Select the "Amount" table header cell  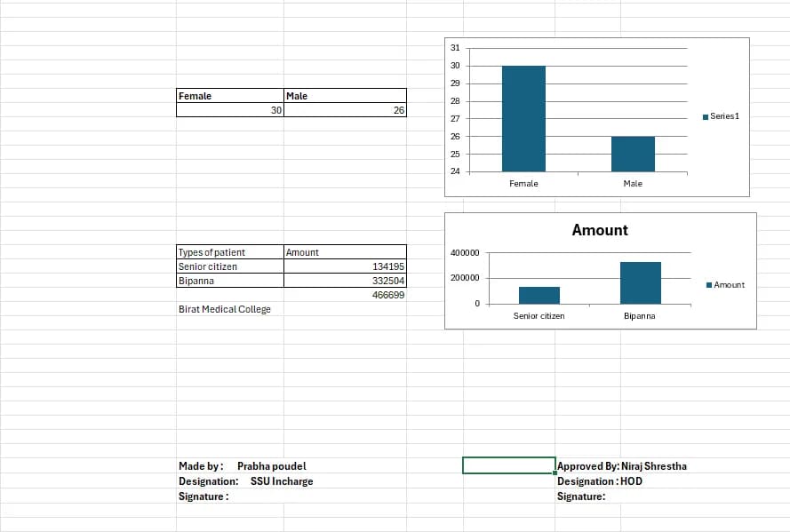[x=345, y=252]
